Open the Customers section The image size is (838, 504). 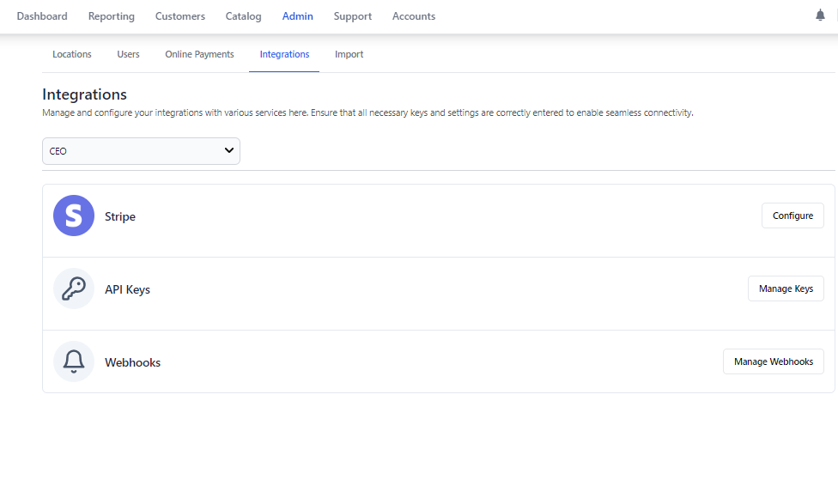[x=179, y=15]
